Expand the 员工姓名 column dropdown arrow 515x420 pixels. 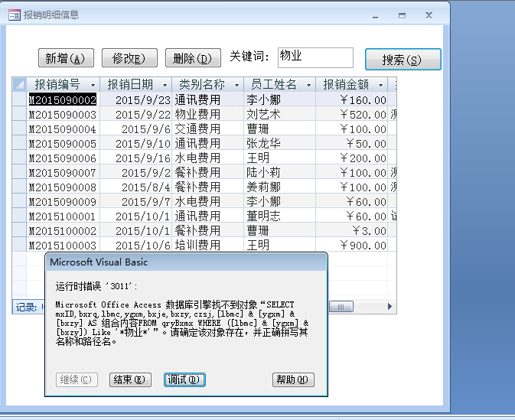pyautogui.click(x=311, y=85)
